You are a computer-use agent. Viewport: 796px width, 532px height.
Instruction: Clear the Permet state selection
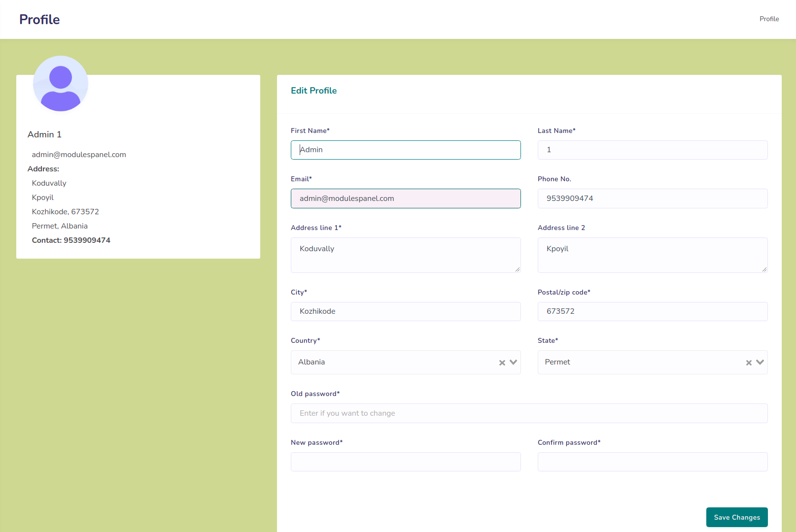pos(748,363)
